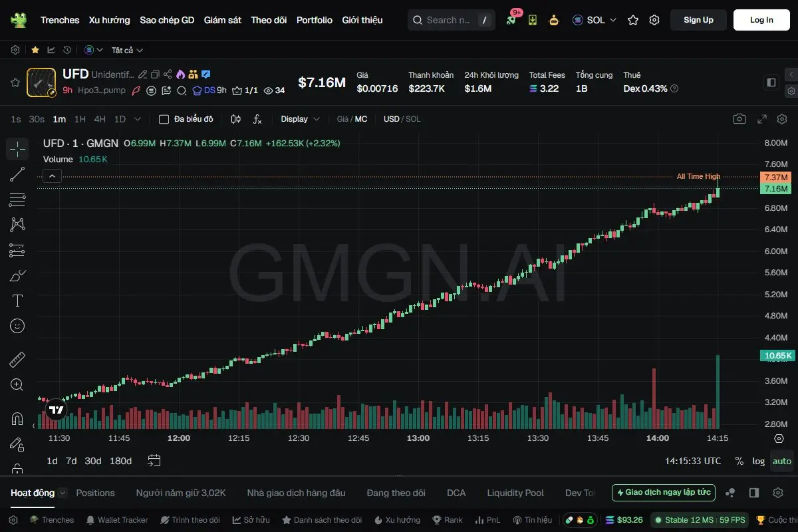This screenshot has height=532, width=798.
Task: Open the SOL chain dropdown
Action: [595, 20]
